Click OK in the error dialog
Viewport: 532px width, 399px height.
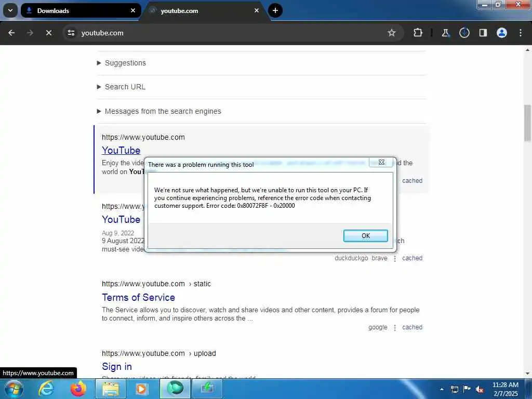(365, 236)
